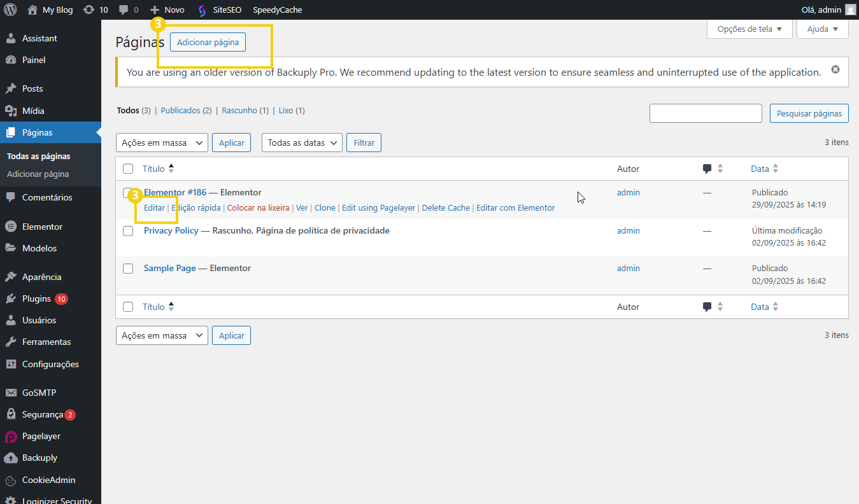Open Plugins from the sidebar
Screen dimensions: 859x504
click(x=36, y=298)
